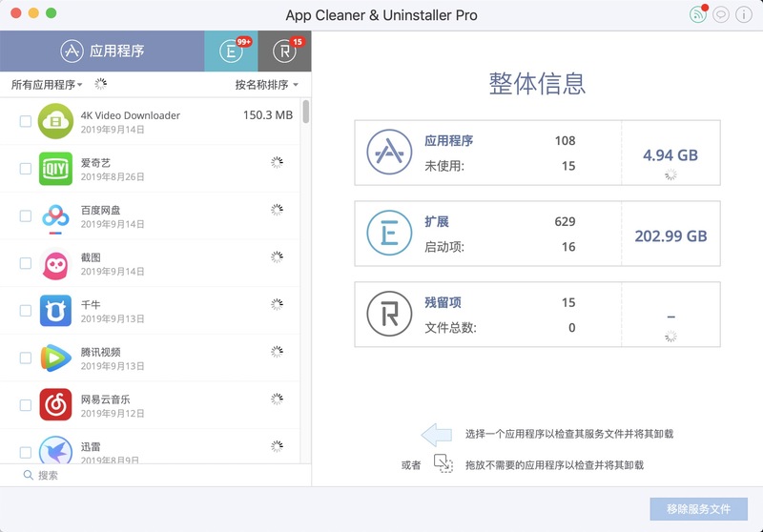Image resolution: width=763 pixels, height=532 pixels.
Task: Click the 移除服务文件 button
Action: pos(698,509)
